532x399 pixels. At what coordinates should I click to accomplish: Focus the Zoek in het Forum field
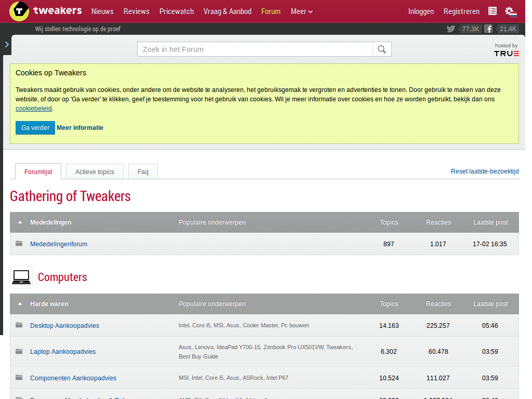click(x=255, y=49)
